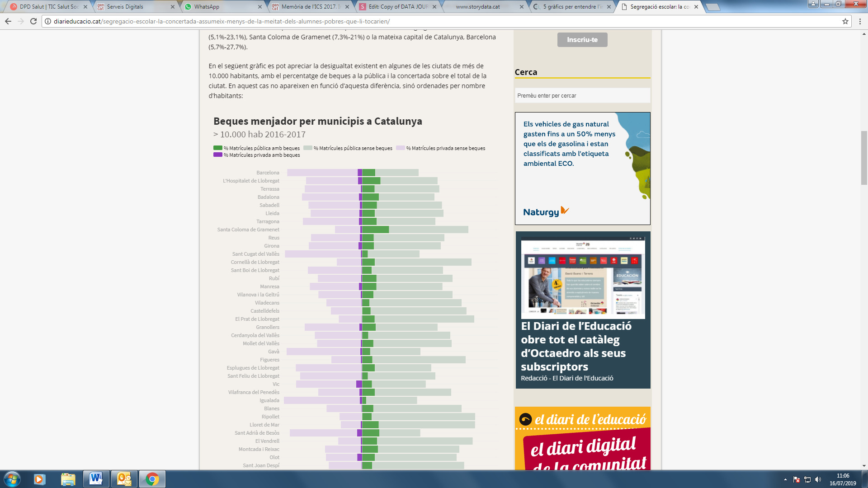Bookmark page with the star icon
This screenshot has width=868, height=488.
tap(845, 21)
